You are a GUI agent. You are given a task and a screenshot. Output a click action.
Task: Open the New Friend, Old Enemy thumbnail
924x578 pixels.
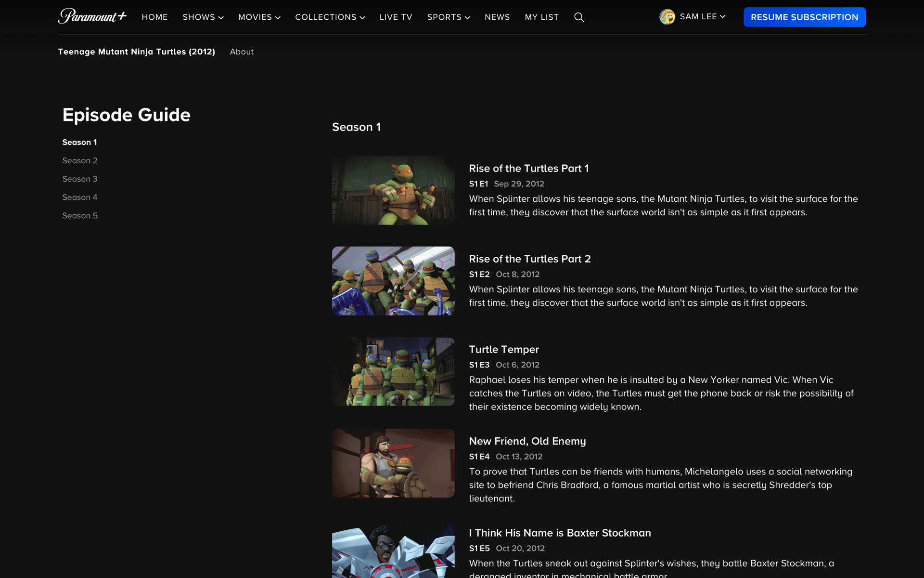[393, 463]
